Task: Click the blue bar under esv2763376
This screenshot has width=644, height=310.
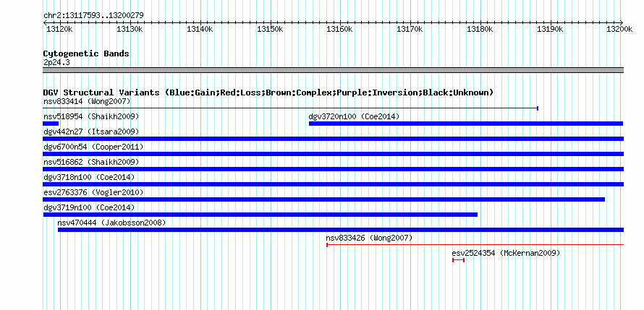Action: (324, 199)
